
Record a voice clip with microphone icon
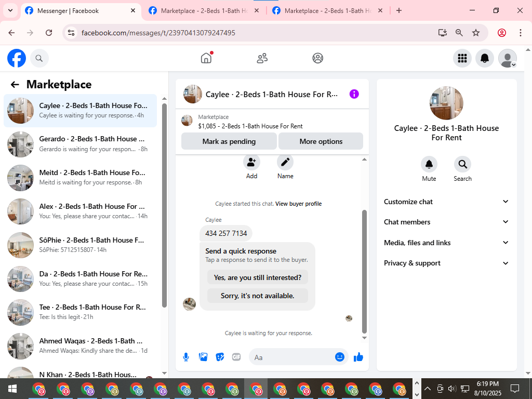pos(186,357)
